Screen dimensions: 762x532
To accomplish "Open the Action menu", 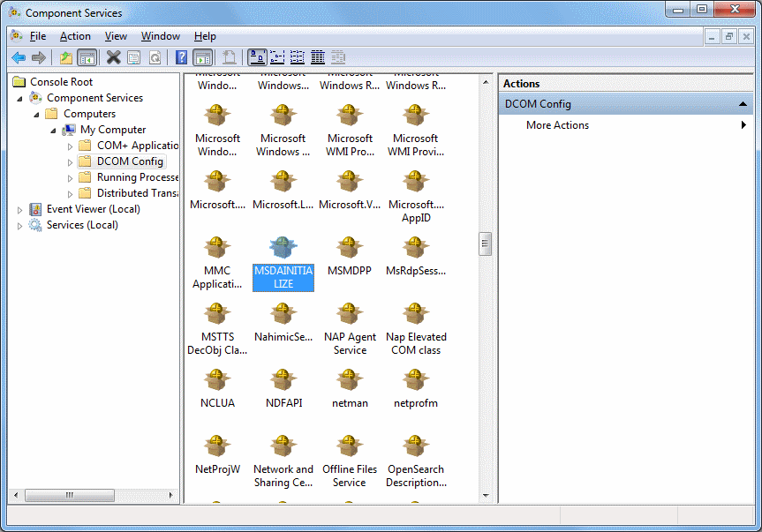I will [75, 36].
